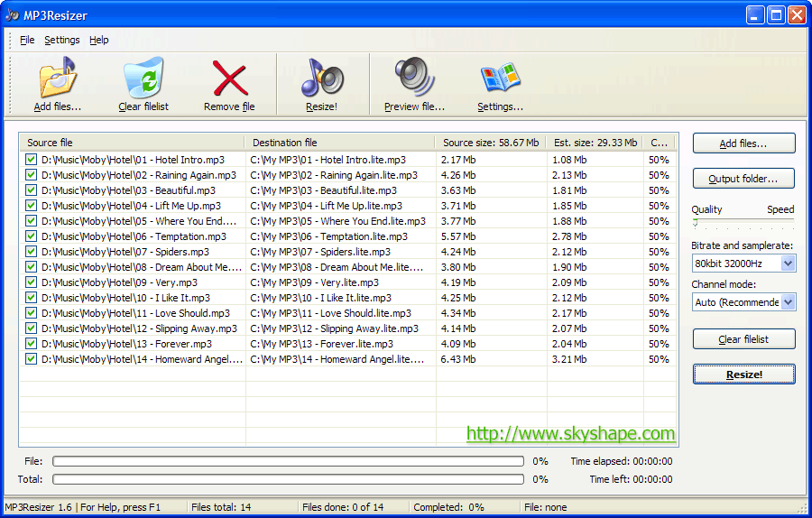Click source size cell 5.57 Mb
The image size is (812, 518).
point(458,236)
